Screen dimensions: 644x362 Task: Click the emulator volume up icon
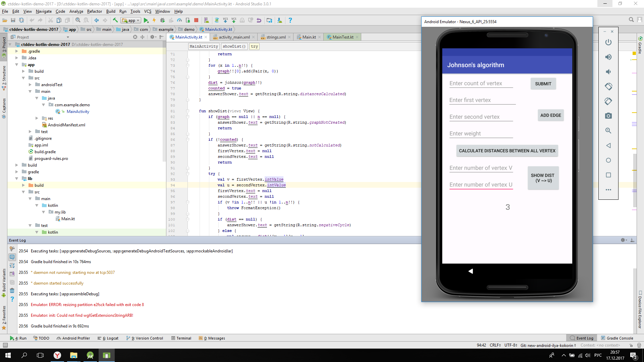click(608, 57)
